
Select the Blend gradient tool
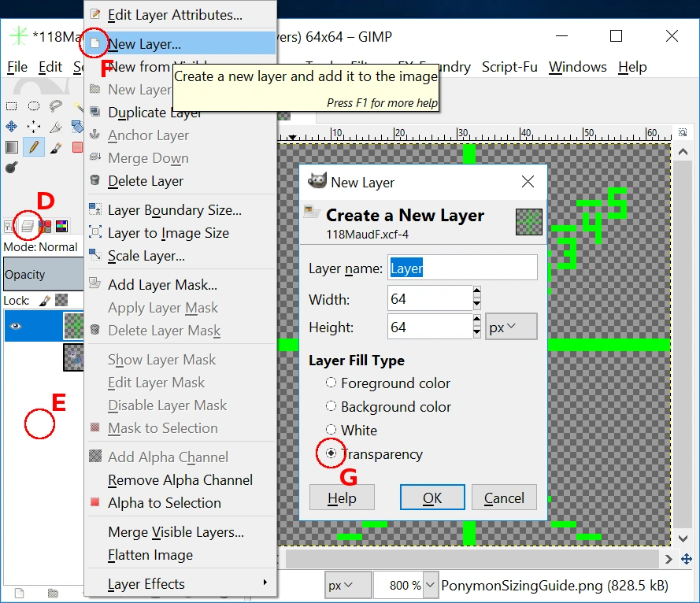[12, 147]
